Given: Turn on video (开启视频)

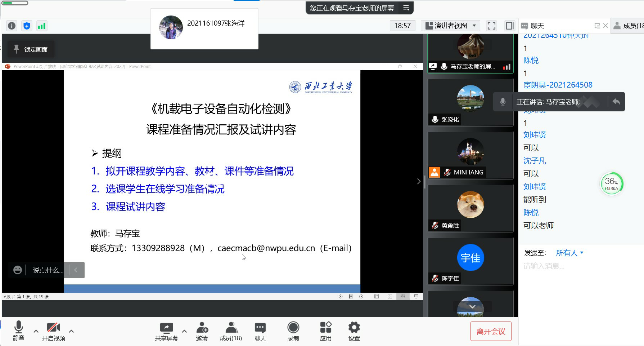Looking at the screenshot, I should point(53,331).
